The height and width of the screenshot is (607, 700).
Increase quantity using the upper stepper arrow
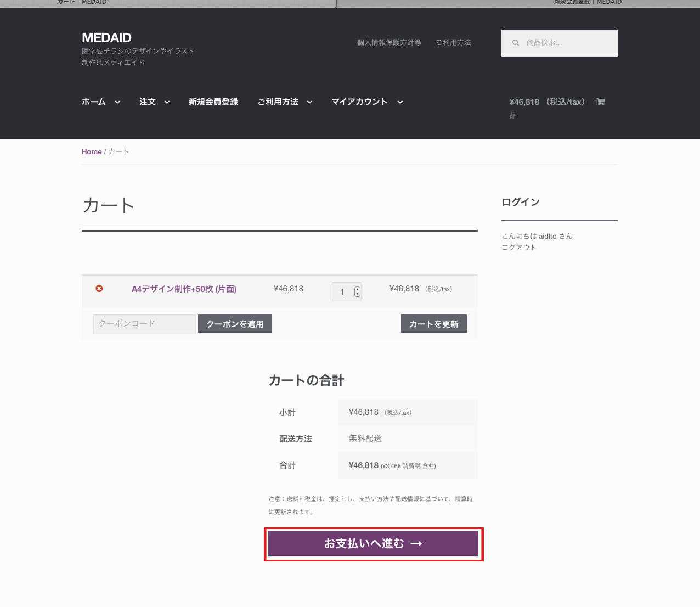(x=357, y=288)
